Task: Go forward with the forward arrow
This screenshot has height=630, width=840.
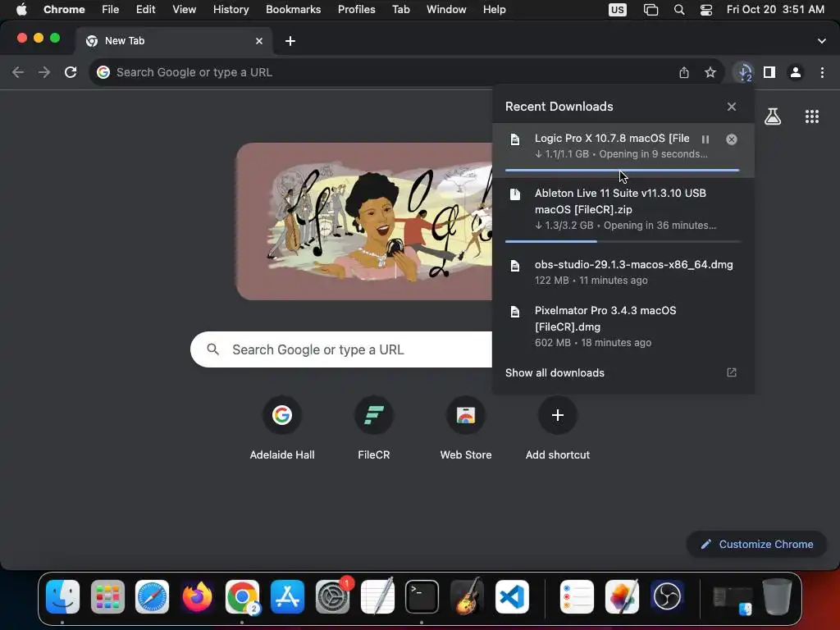Action: 44,72
